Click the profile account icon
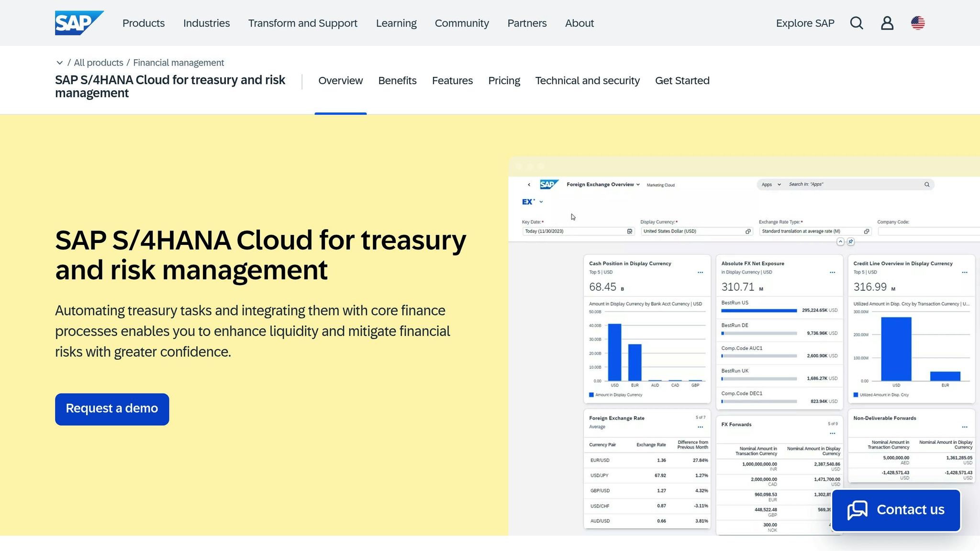 pyautogui.click(x=887, y=23)
